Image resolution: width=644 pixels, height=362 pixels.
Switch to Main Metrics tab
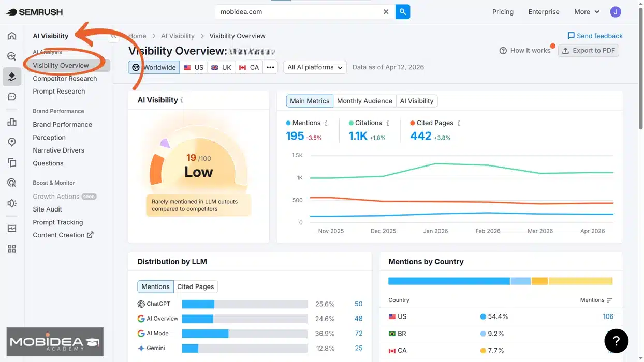pyautogui.click(x=310, y=101)
